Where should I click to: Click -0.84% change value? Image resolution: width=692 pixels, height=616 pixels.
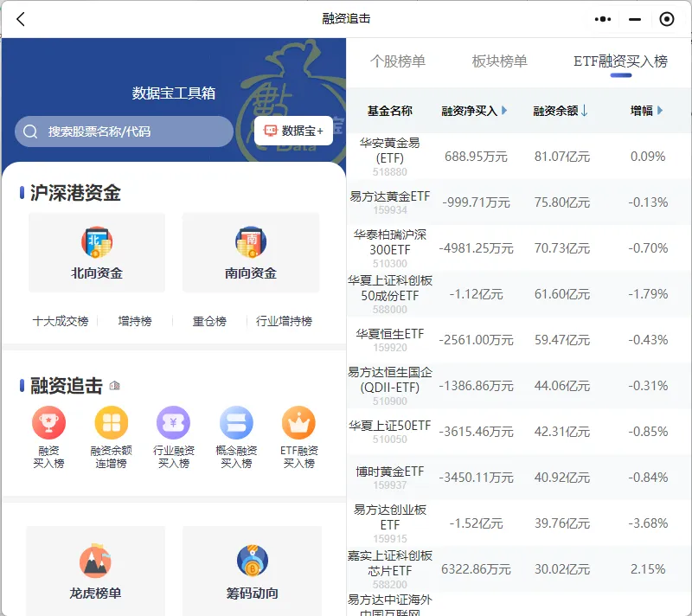(x=648, y=478)
